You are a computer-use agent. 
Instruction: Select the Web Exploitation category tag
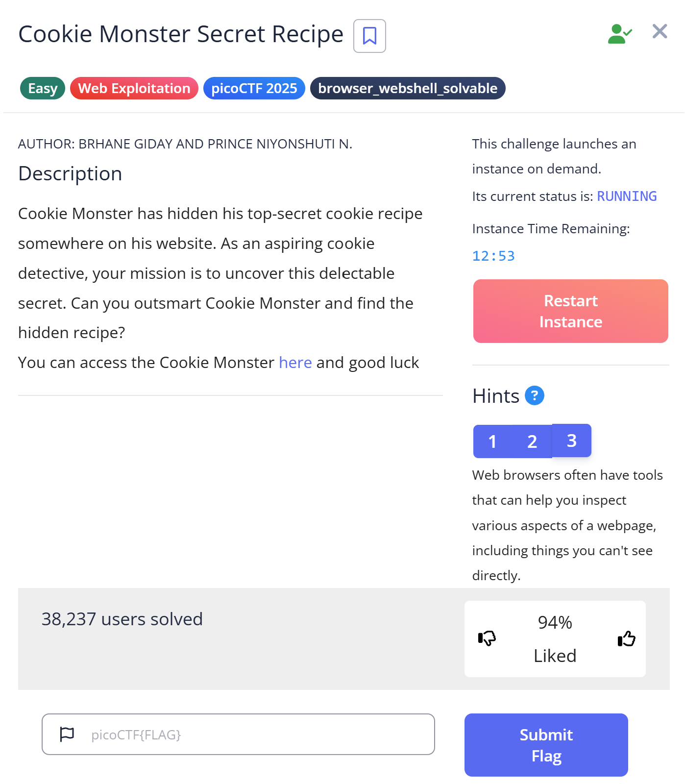pyautogui.click(x=134, y=88)
